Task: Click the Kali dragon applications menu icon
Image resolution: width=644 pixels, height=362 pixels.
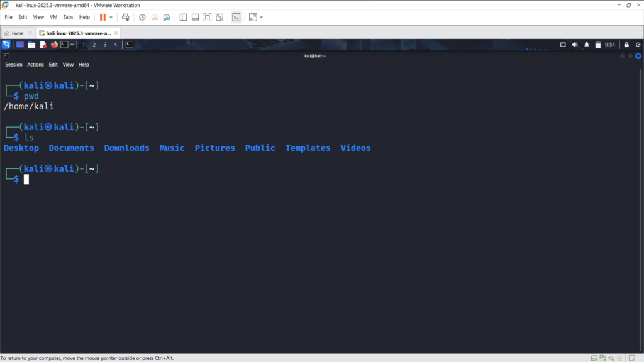Action: click(6, 45)
